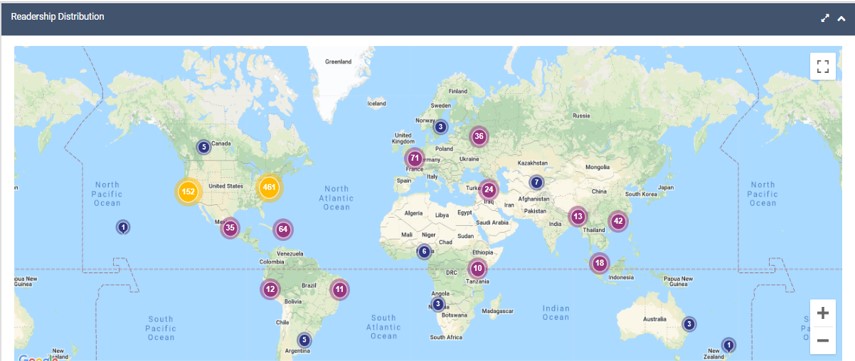
Task: Open the 461 cluster in the eastern US
Action: point(269,188)
